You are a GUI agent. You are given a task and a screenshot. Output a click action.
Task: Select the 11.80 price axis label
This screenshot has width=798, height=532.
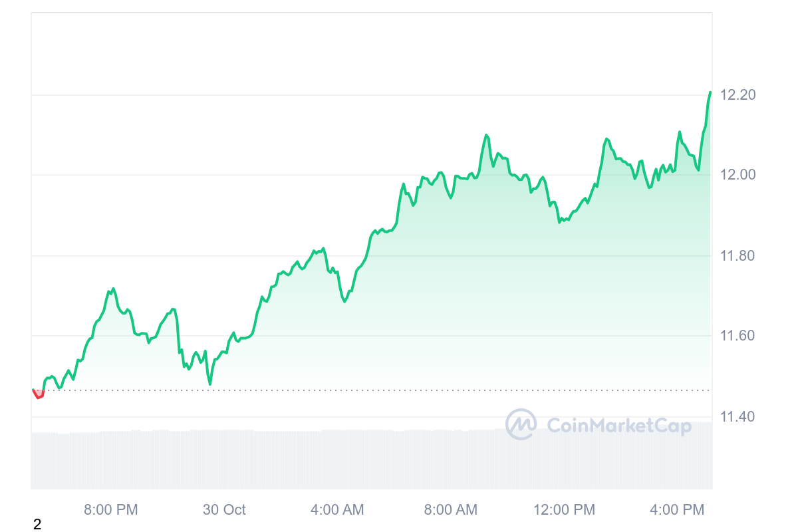click(737, 255)
